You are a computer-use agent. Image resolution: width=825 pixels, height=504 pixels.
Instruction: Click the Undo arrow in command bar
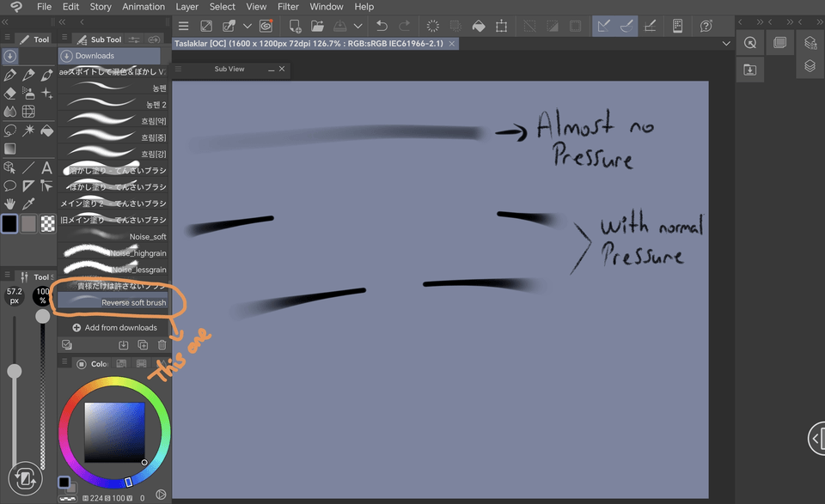(x=382, y=26)
